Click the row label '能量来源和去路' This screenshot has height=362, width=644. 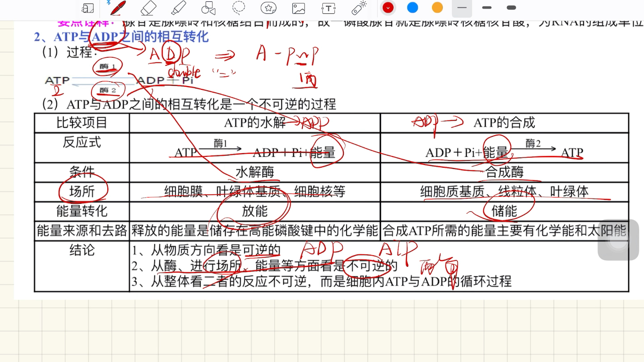pyautogui.click(x=82, y=231)
